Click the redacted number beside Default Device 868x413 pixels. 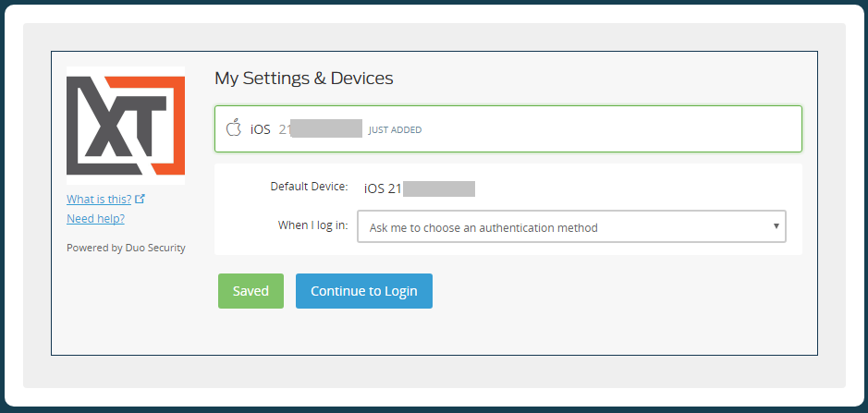point(438,188)
